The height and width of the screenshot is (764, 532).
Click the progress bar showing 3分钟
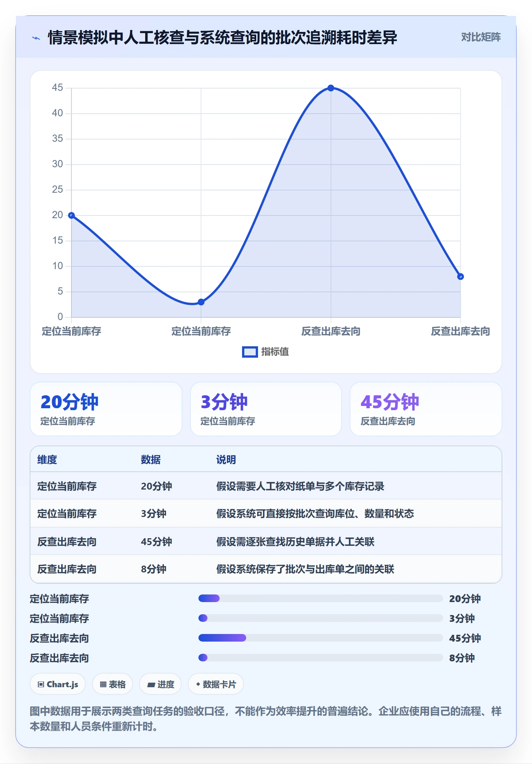pyautogui.click(x=320, y=618)
